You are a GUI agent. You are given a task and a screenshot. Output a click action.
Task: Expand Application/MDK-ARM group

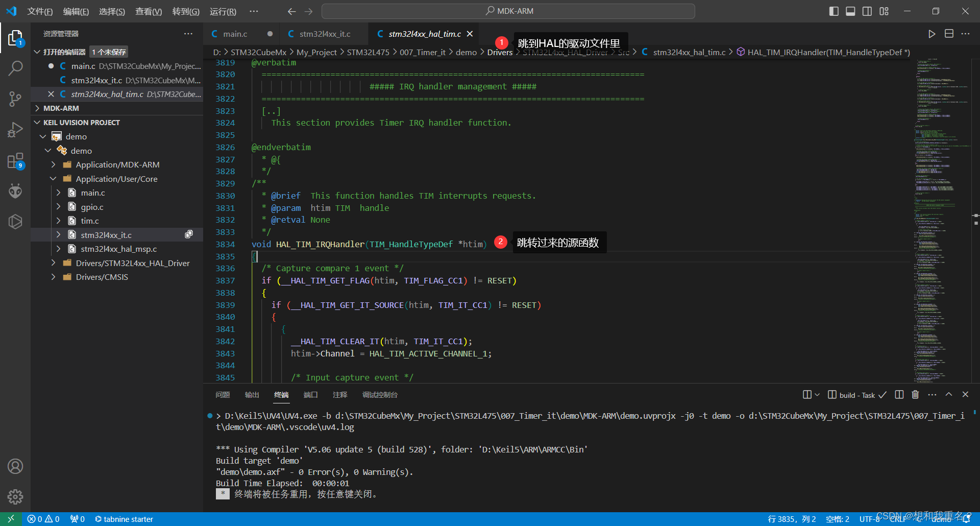pos(53,164)
